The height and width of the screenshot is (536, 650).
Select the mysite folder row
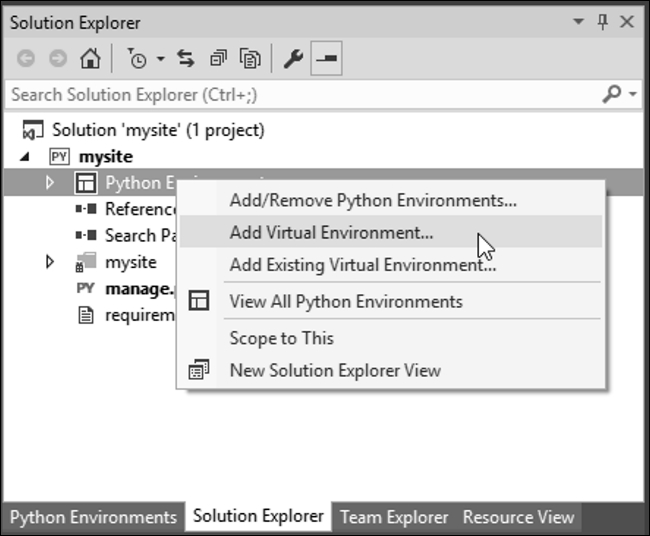(x=131, y=262)
